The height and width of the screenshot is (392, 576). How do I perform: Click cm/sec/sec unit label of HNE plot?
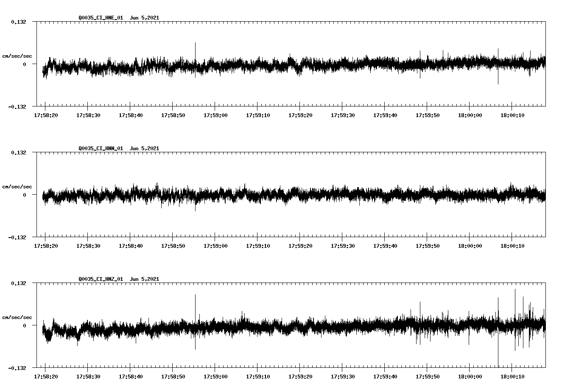17,56
